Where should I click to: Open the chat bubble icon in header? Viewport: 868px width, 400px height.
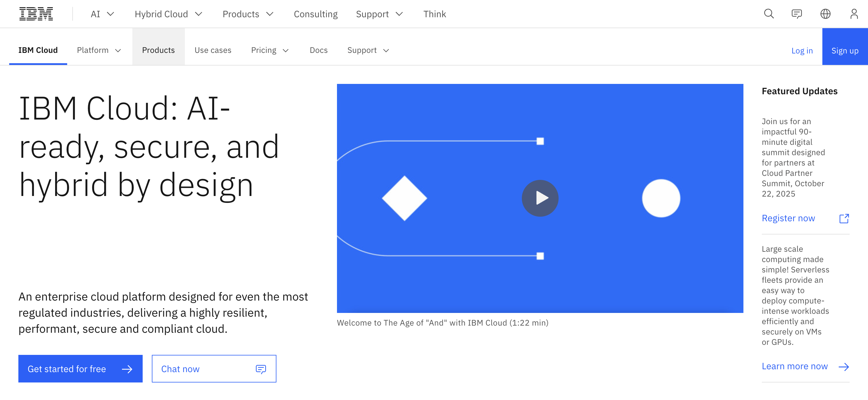(797, 14)
